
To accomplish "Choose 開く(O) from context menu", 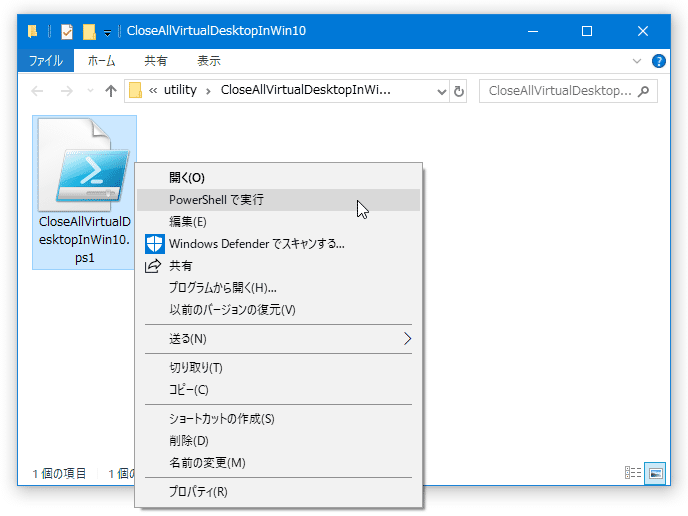I will point(279,178).
